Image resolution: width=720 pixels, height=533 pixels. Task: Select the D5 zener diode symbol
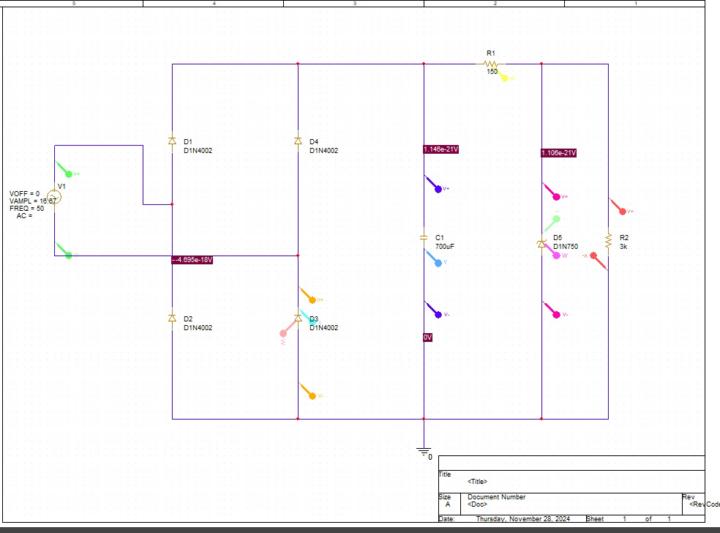[542, 244]
